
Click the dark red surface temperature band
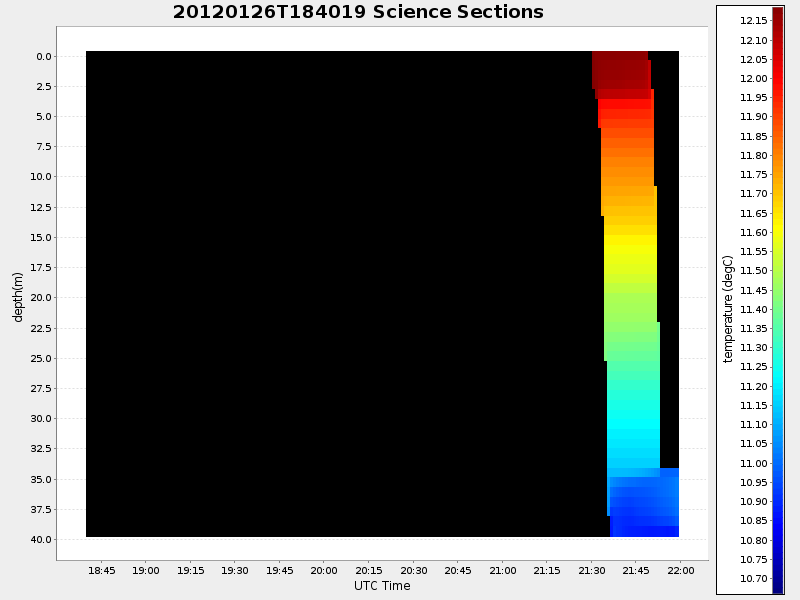[x=621, y=74]
